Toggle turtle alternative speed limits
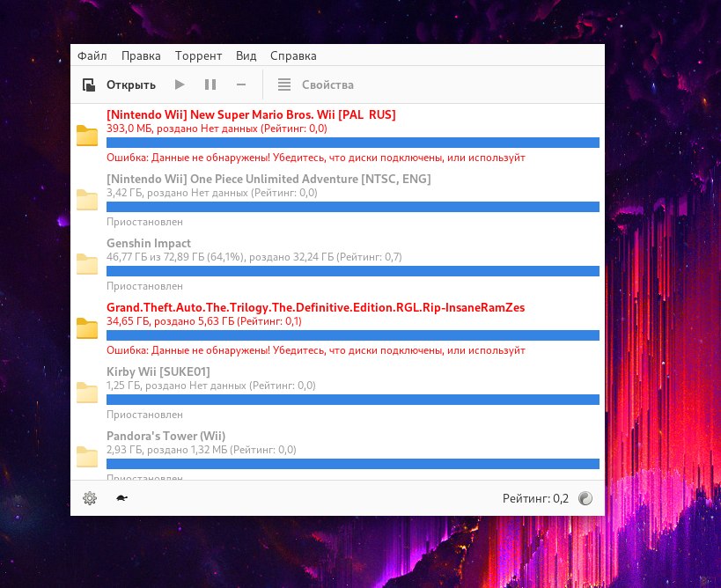This screenshot has width=721, height=588. point(121,498)
